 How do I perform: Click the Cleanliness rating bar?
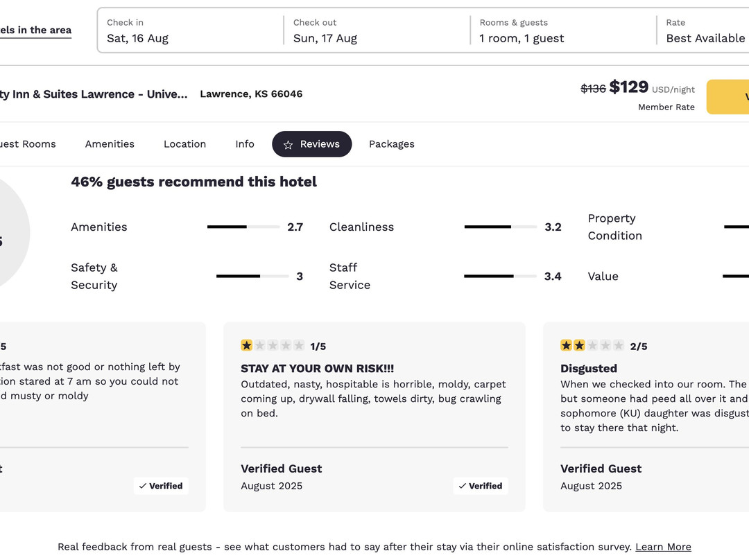tap(501, 227)
